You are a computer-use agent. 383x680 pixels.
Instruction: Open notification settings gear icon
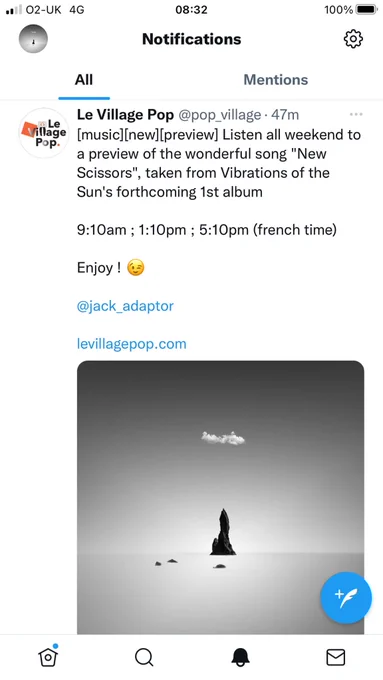(353, 39)
